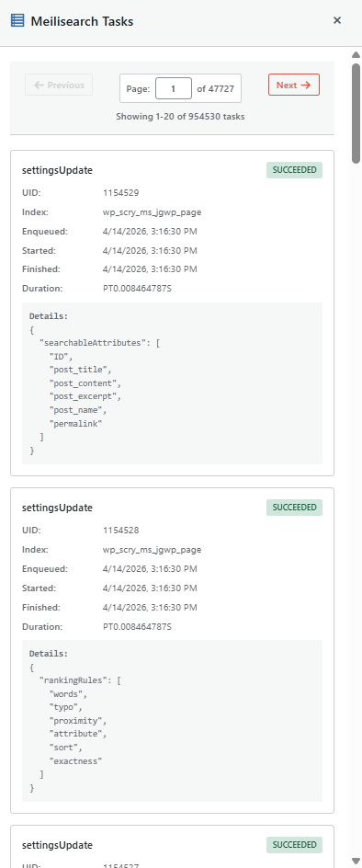Image resolution: width=362 pixels, height=868 pixels.
Task: Select the "typo" ranking rule
Action: 66,707
